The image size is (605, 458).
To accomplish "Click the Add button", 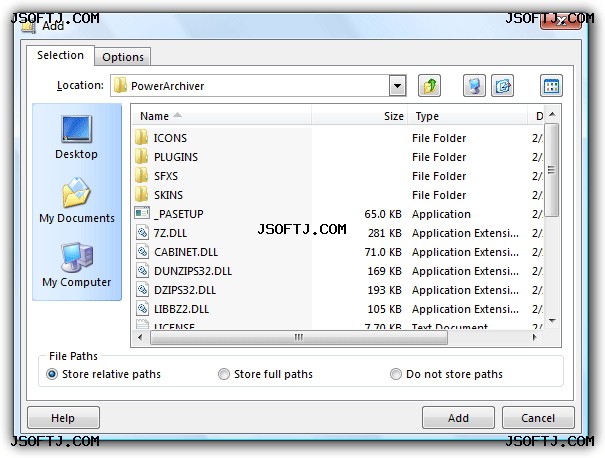I will [x=458, y=417].
